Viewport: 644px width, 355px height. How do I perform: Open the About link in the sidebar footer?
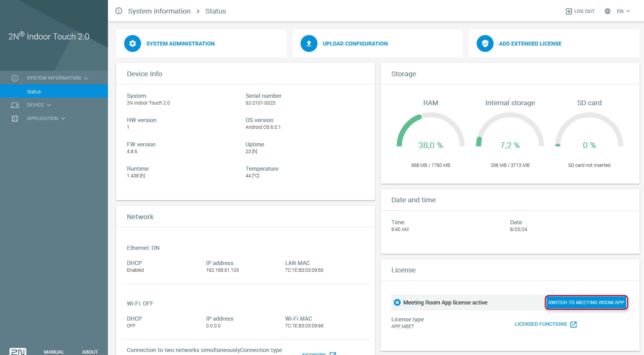coord(90,352)
